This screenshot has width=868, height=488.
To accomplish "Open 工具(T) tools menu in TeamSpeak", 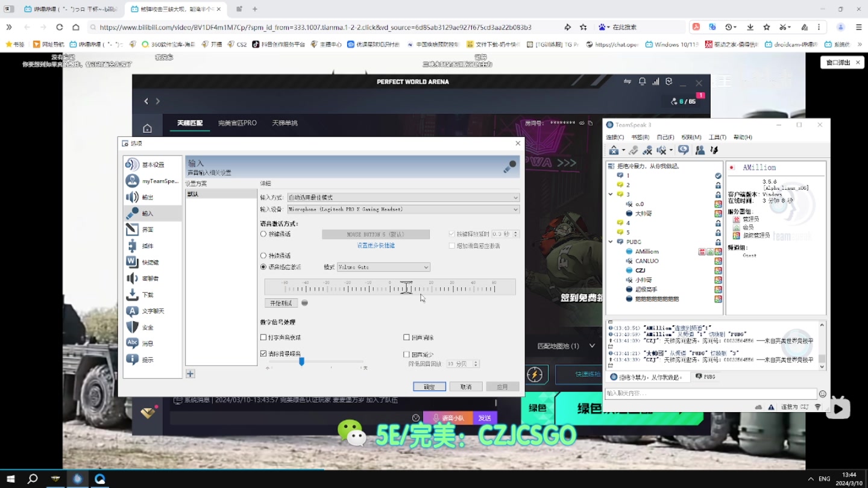I will [x=717, y=137].
